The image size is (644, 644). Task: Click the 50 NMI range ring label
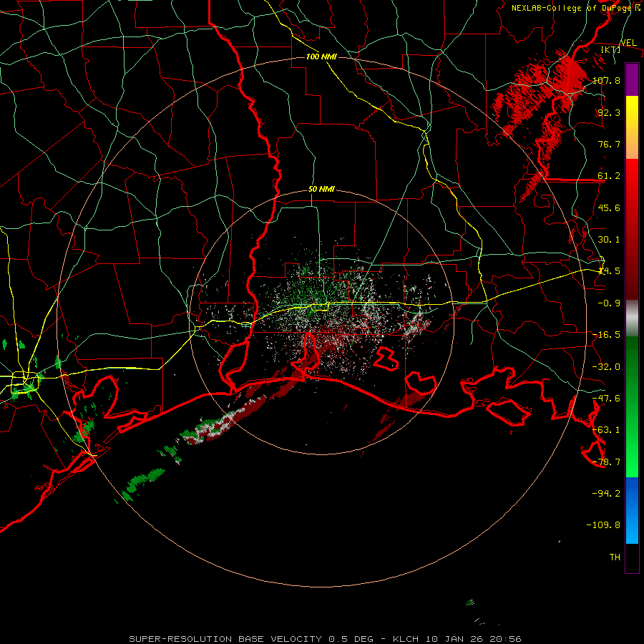321,190
